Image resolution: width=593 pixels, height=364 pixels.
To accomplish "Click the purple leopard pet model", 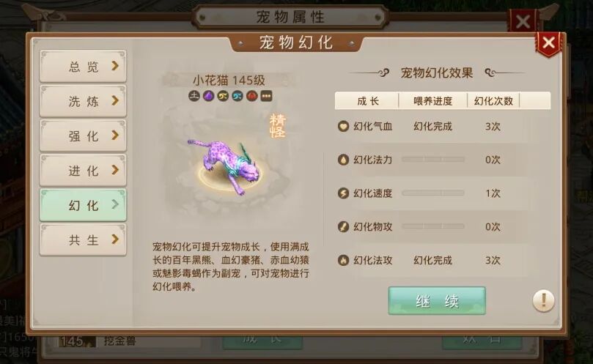I will pos(224,166).
